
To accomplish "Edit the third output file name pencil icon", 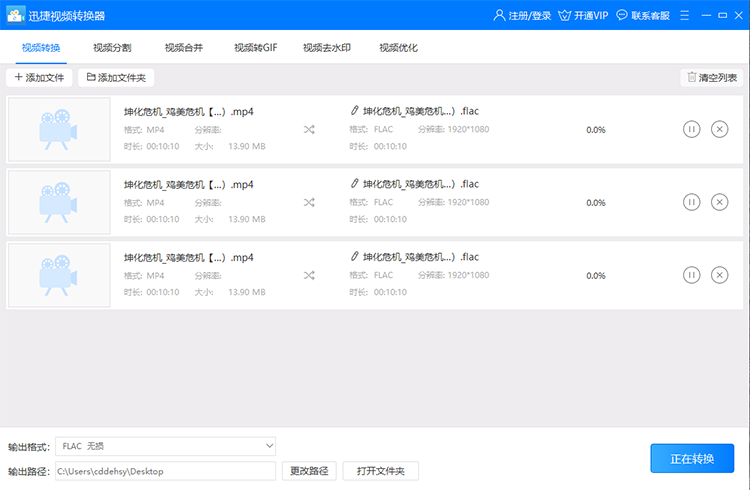I will point(354,256).
